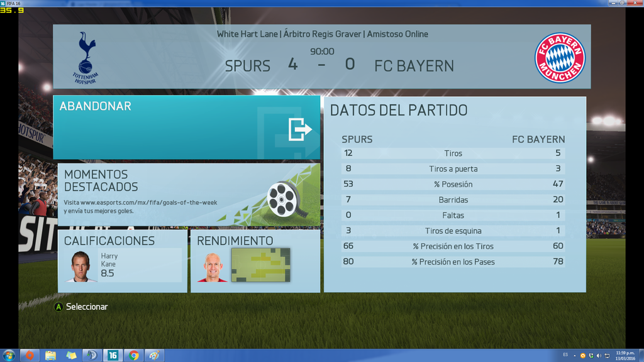Click the pitch heat map thumbnail
Viewport: 644px width, 362px height.
coord(261,265)
